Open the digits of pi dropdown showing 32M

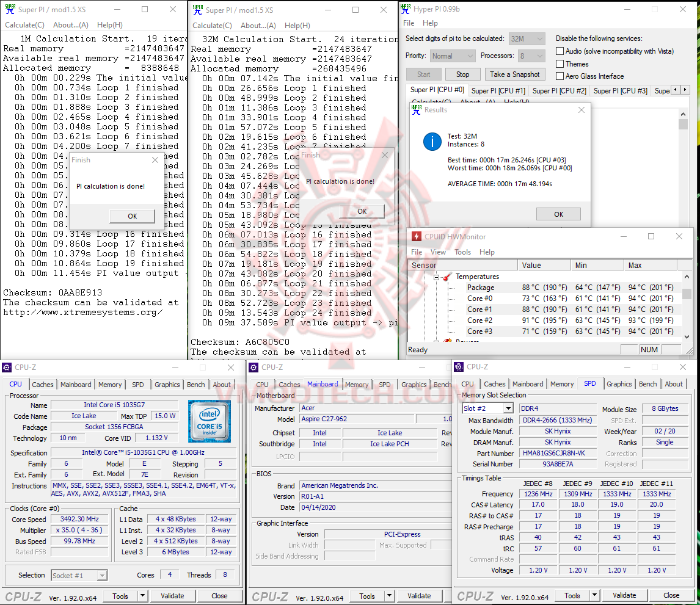point(527,39)
